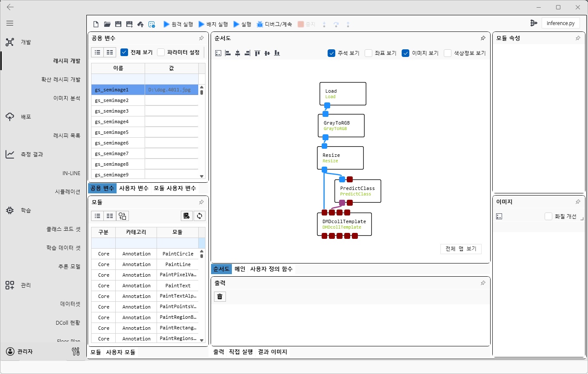Select the fit-to-view icon in 순서도 toolbar
Screen dimensions: 588x374
(x=218, y=52)
